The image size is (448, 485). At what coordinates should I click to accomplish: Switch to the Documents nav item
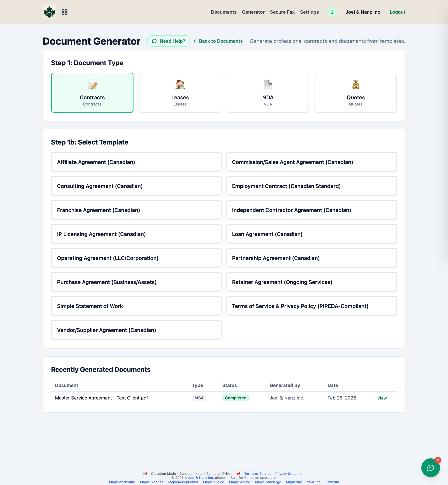click(x=223, y=12)
